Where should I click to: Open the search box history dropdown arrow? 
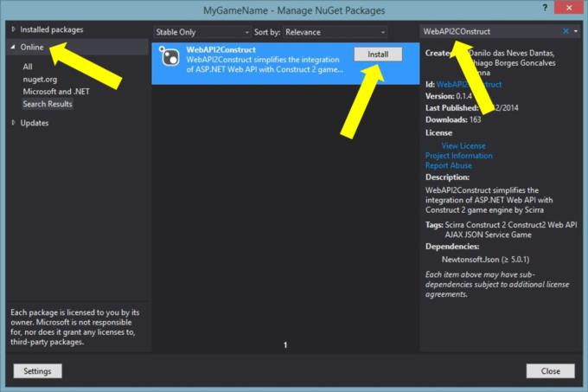pyautogui.click(x=576, y=31)
